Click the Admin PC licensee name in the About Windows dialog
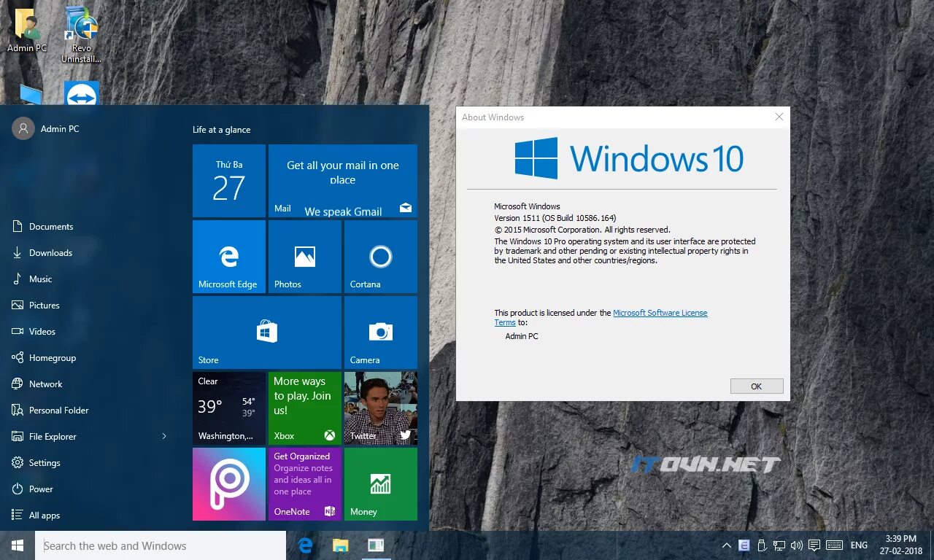 click(x=522, y=336)
